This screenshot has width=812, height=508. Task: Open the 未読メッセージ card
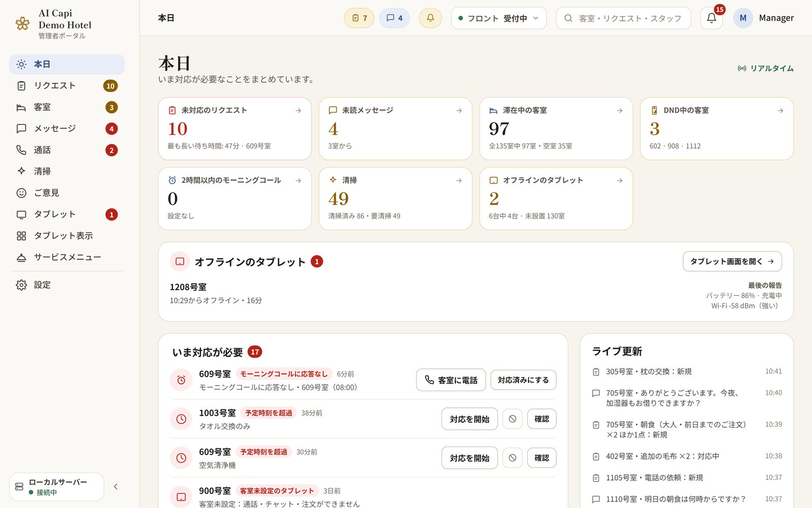coord(395,129)
